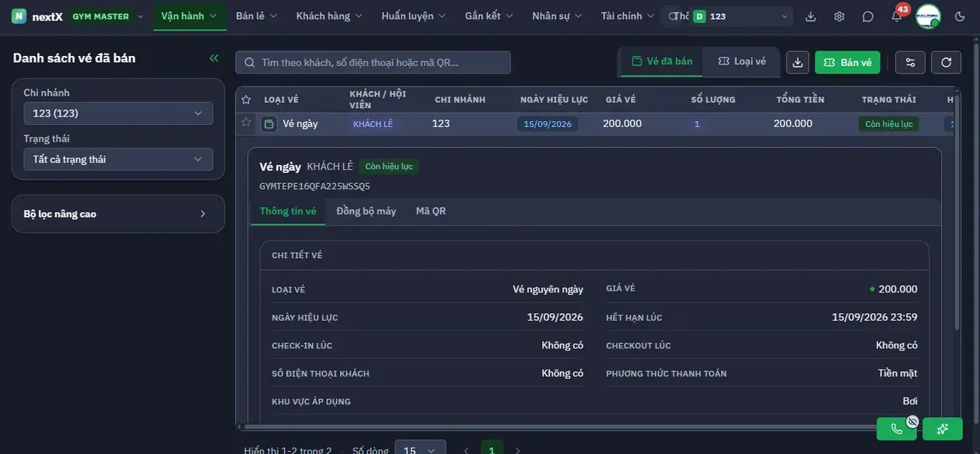Open the filter sliders icon button
Screen dimensions: 980x454
[910, 62]
